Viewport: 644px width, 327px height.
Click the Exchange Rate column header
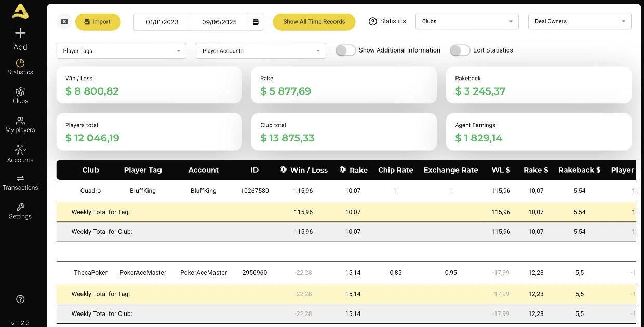451,170
